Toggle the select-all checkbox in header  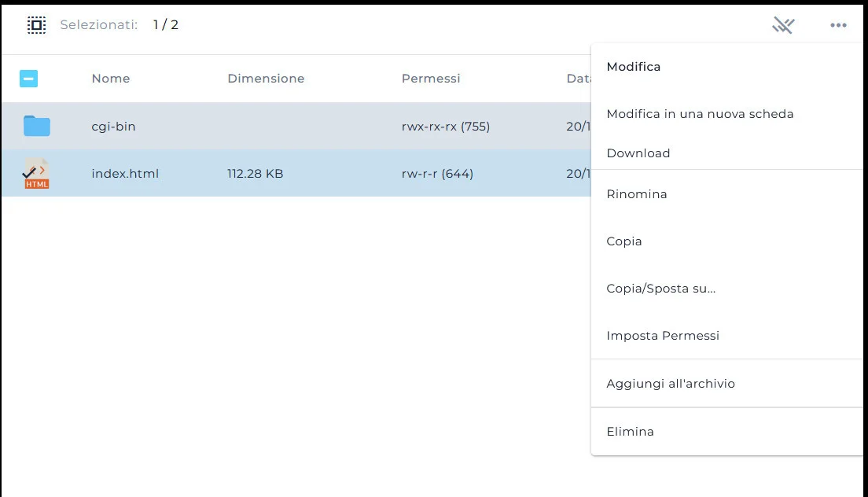pyautogui.click(x=28, y=79)
